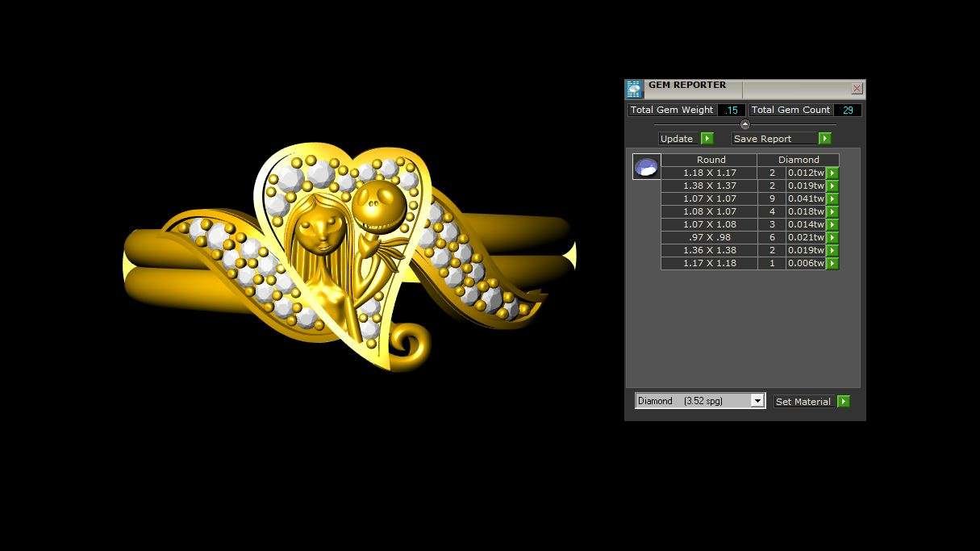Screen dimensions: 980x551
Task: Click green arrow on 1.17 X 1.18 row
Action: pos(832,263)
